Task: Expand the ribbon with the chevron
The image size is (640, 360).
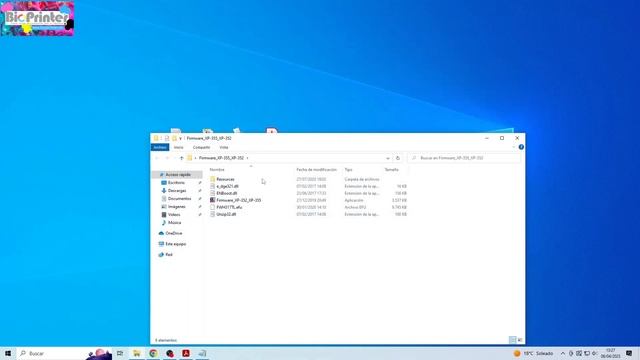Action: pyautogui.click(x=514, y=147)
